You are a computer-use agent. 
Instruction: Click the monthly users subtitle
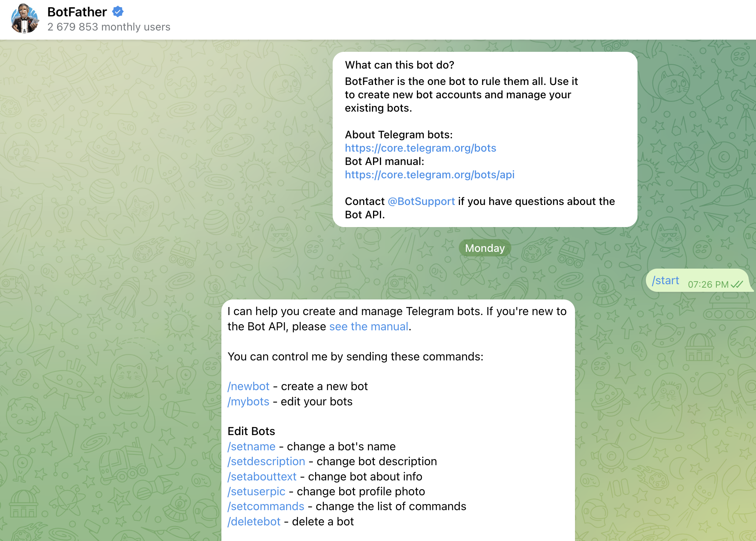[109, 27]
